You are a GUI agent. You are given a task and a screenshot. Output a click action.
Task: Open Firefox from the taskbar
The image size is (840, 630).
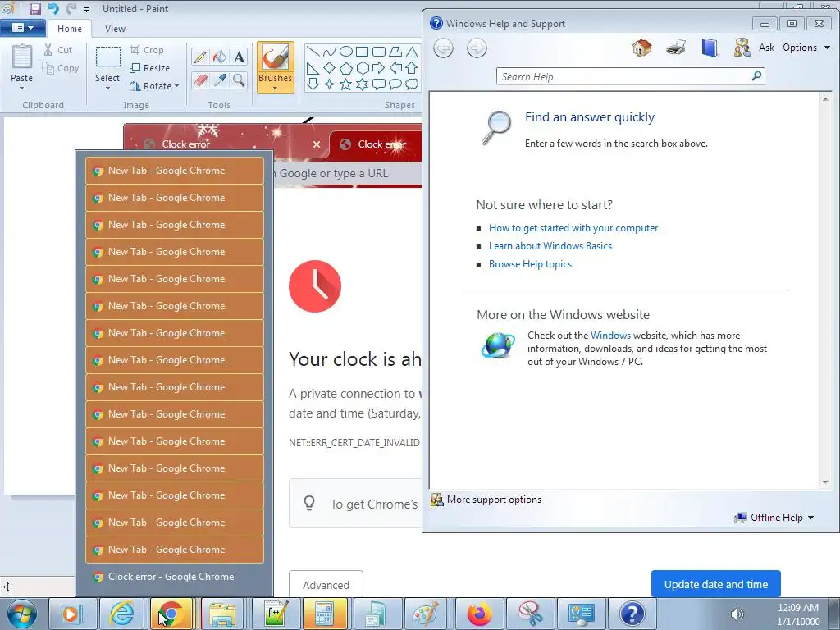(x=479, y=614)
